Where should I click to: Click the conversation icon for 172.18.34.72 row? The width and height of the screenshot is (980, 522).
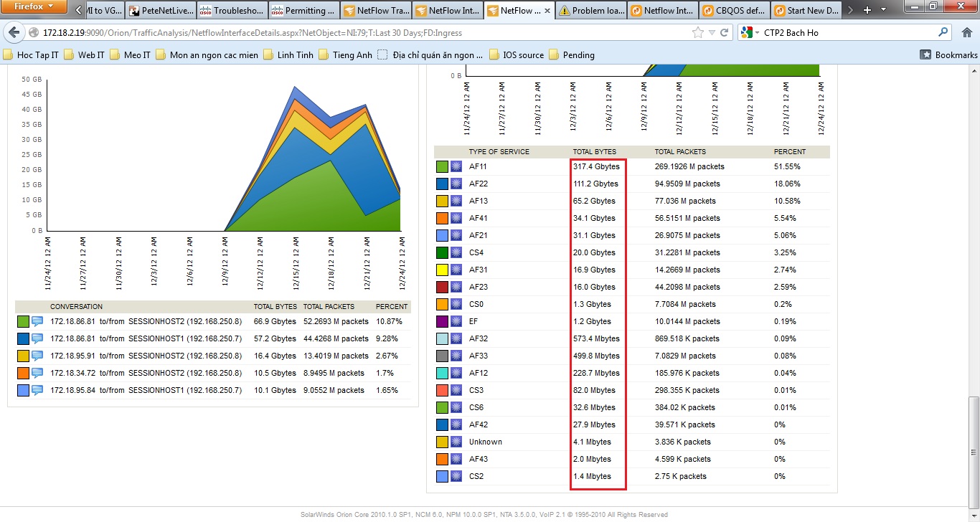tap(37, 373)
